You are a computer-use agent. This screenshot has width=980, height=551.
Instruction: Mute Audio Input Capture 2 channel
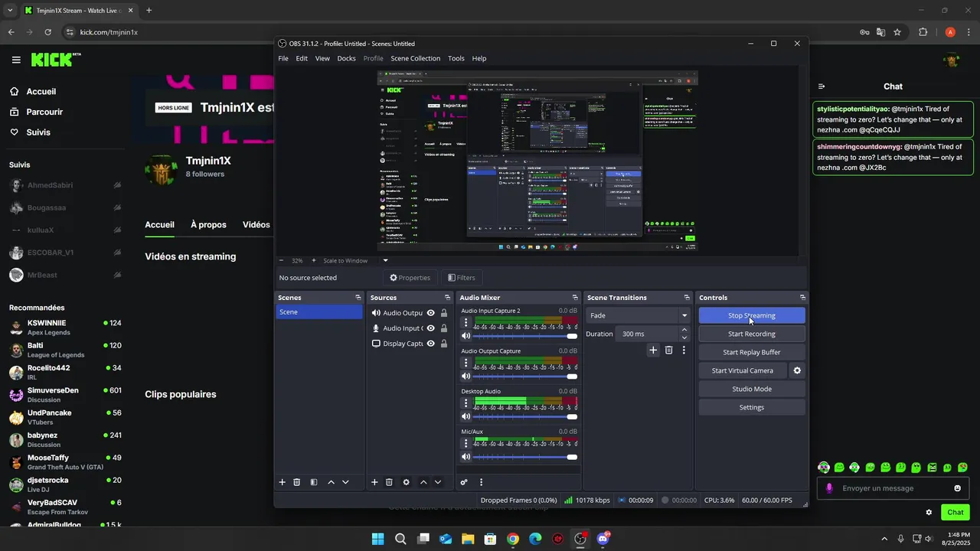(x=465, y=336)
